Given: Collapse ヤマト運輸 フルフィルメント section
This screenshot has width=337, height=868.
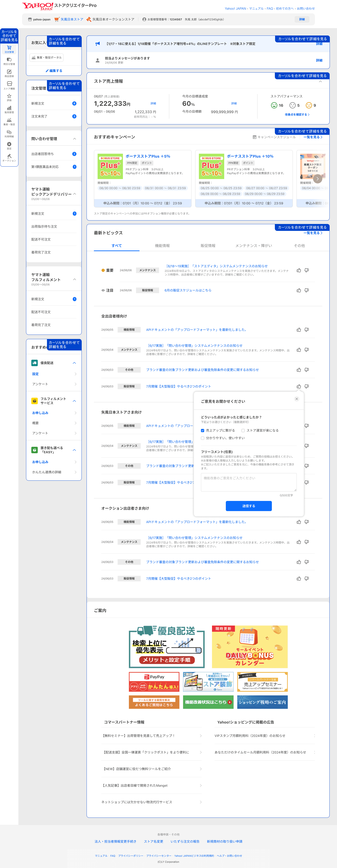Looking at the screenshot, I should tap(74, 279).
